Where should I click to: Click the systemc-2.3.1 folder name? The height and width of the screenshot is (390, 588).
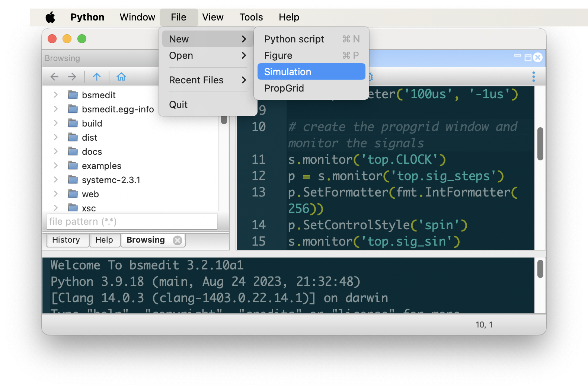coord(111,180)
